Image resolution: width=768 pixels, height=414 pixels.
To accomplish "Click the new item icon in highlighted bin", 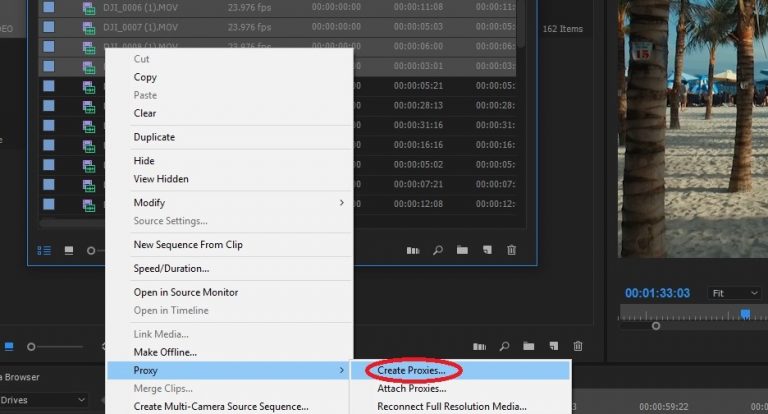I will point(487,250).
